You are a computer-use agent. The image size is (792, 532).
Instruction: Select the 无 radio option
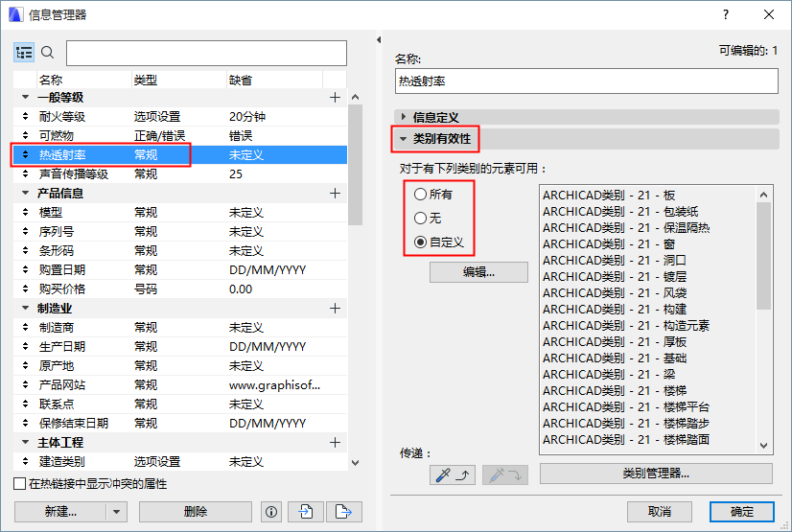[x=420, y=218]
